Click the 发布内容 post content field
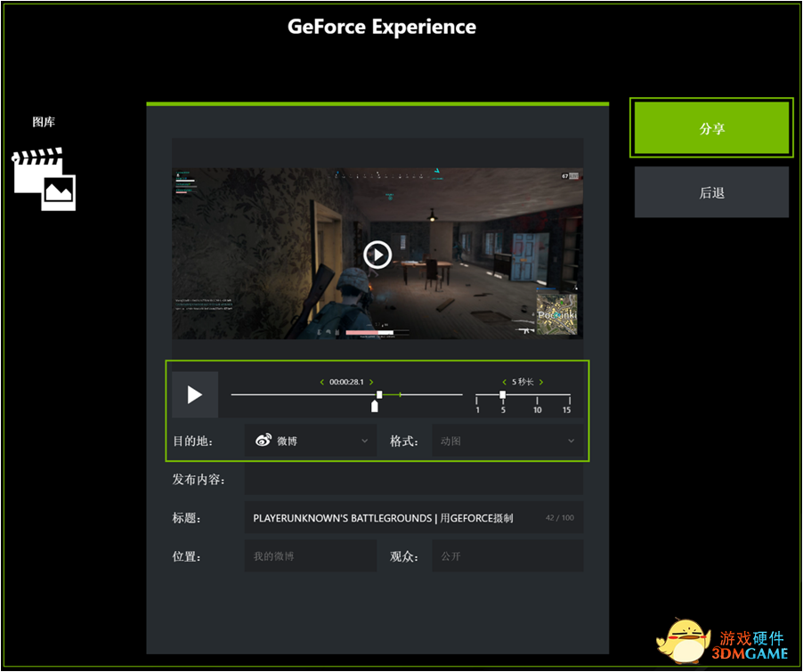The width and height of the screenshot is (803, 672). click(x=414, y=479)
